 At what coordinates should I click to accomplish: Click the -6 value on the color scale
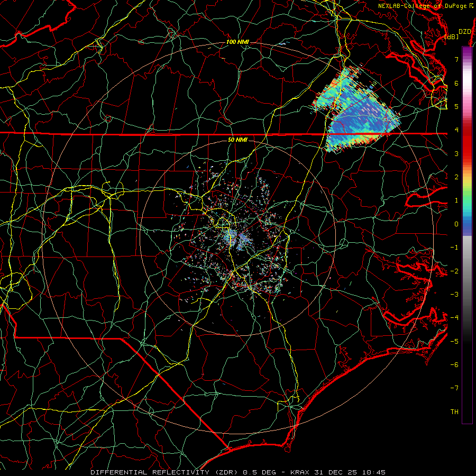point(454,365)
